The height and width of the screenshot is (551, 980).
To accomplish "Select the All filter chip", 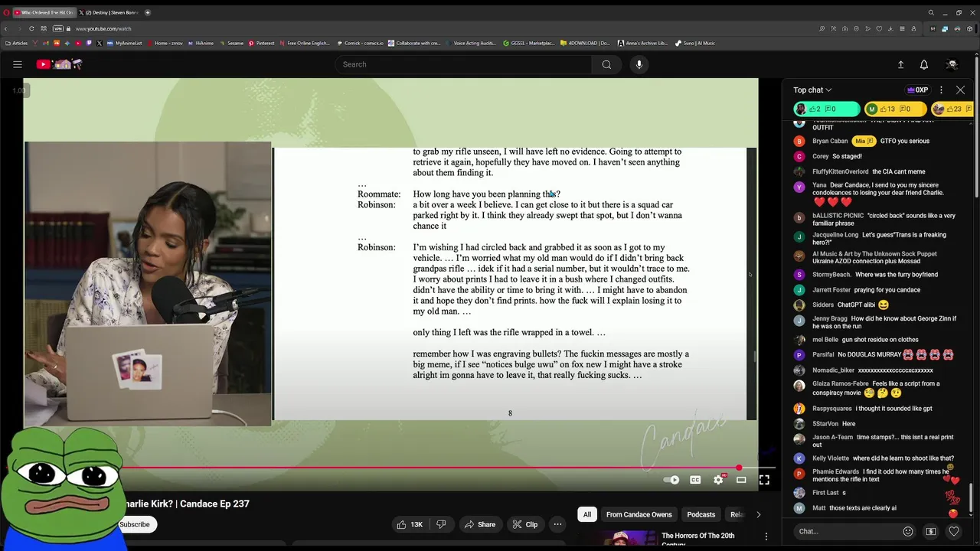I will 587,514.
